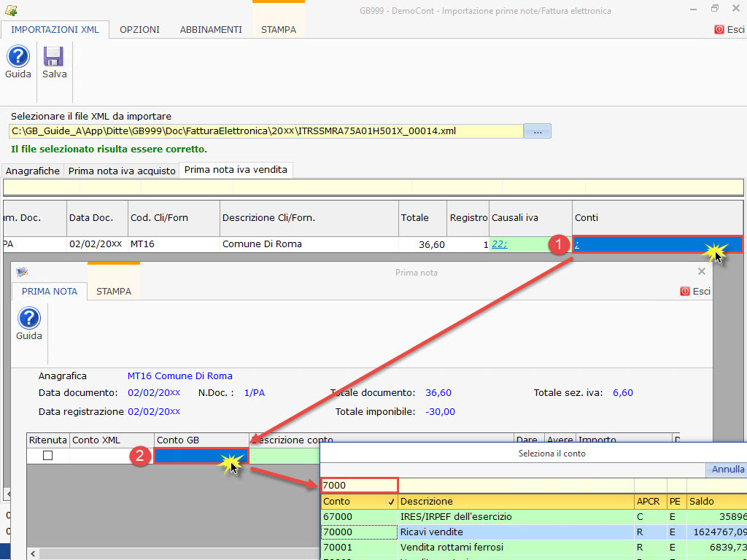This screenshot has height=560, width=747.
Task: Open the STAMPA tab in main ribbon
Action: pos(279,30)
